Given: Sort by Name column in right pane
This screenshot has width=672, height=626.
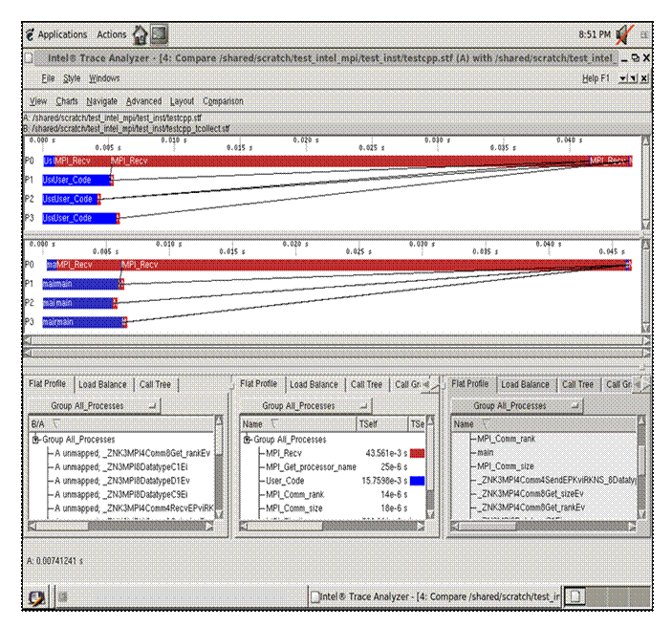Looking at the screenshot, I should coord(544,424).
